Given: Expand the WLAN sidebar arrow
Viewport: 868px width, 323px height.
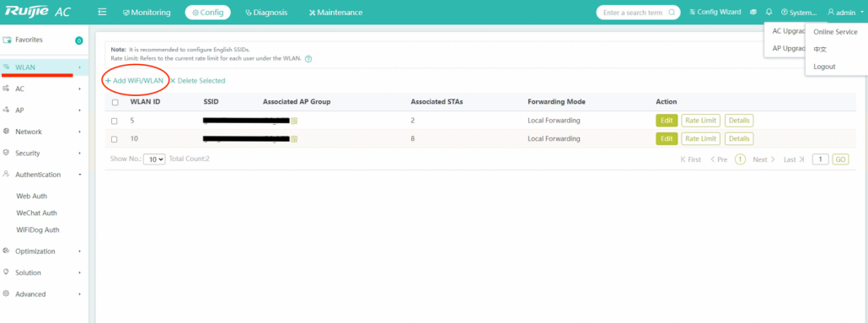Looking at the screenshot, I should click(80, 67).
